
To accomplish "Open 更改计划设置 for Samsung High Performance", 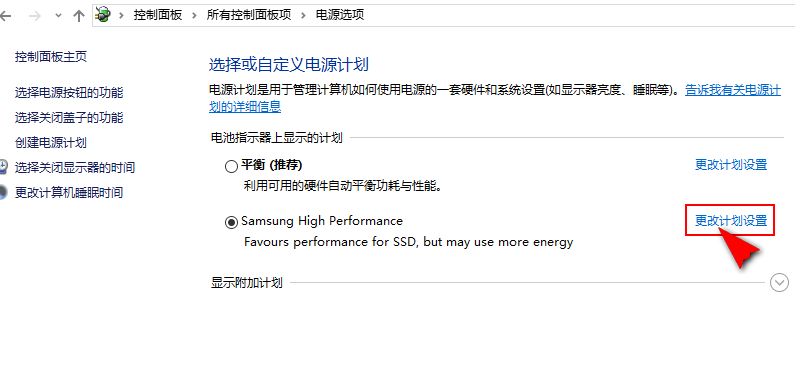I will (731, 221).
